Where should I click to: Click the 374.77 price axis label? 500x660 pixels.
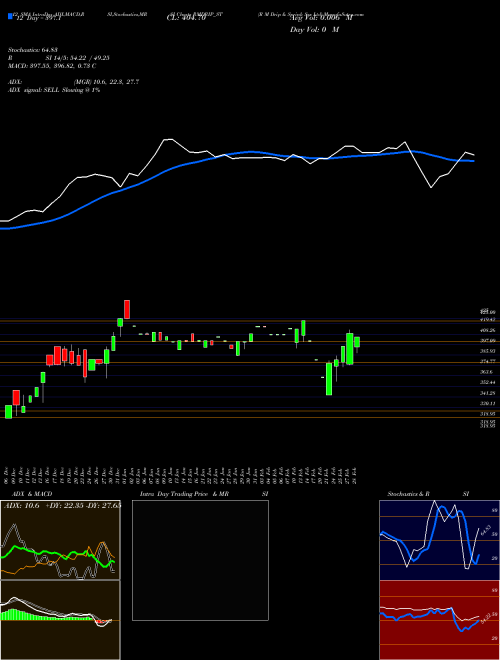tap(488, 361)
